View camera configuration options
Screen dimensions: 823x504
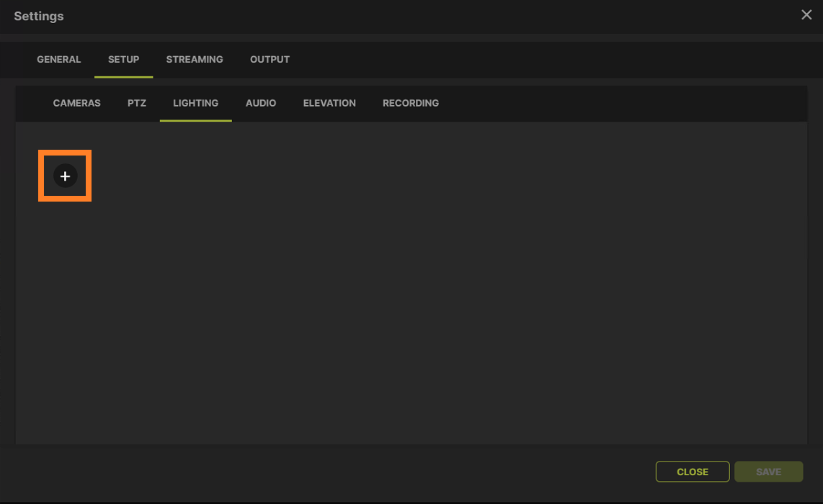(76, 103)
